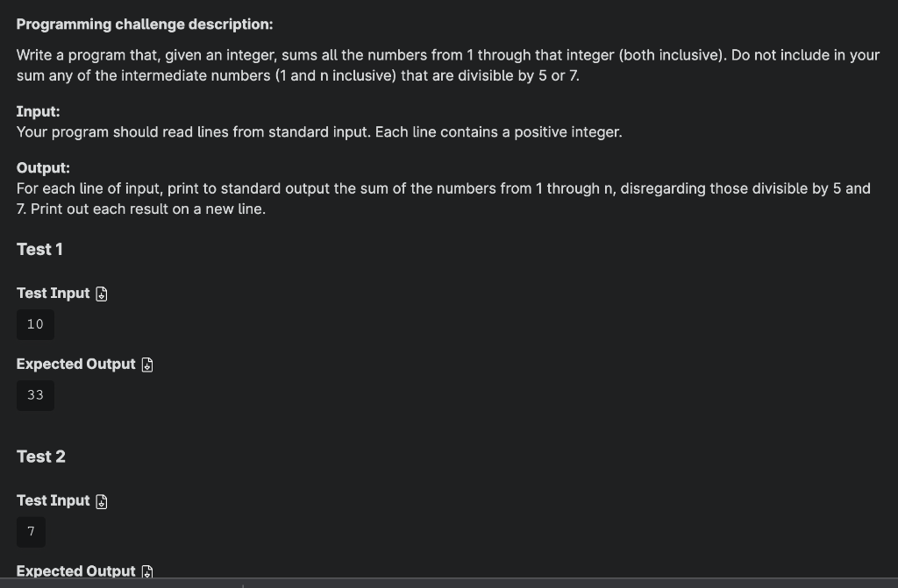Select the Test 1 expected output 33
This screenshot has height=588, width=898.
point(35,395)
